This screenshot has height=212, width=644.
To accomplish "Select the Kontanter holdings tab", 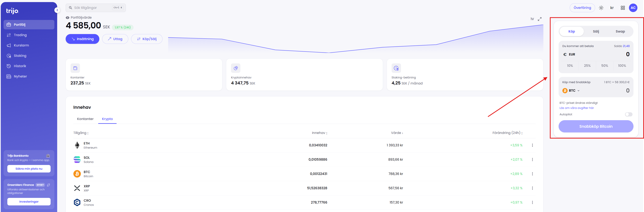I will [85, 119].
